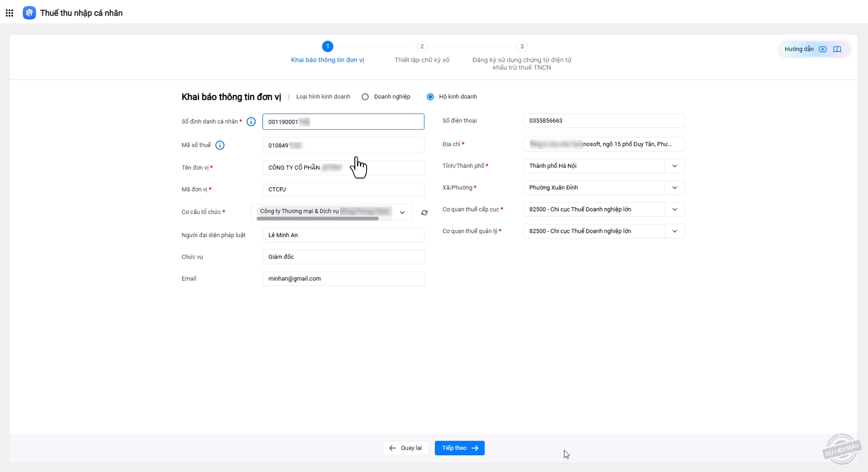Image resolution: width=868 pixels, height=472 pixels.
Task: Go to step 3 Đăng ký sử dụng chứng từ
Action: (522, 47)
